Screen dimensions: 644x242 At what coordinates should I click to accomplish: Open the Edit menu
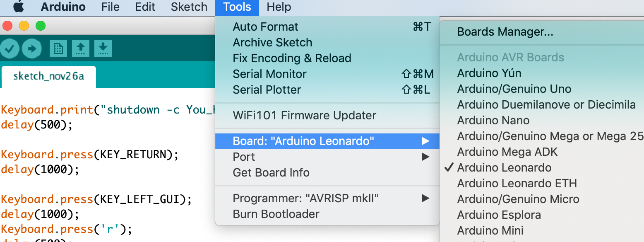(145, 7)
